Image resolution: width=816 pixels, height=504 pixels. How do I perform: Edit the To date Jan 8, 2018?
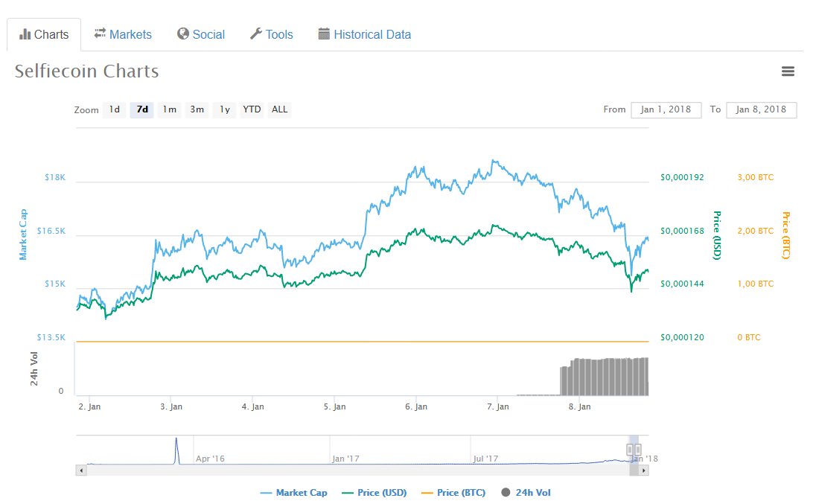click(761, 109)
